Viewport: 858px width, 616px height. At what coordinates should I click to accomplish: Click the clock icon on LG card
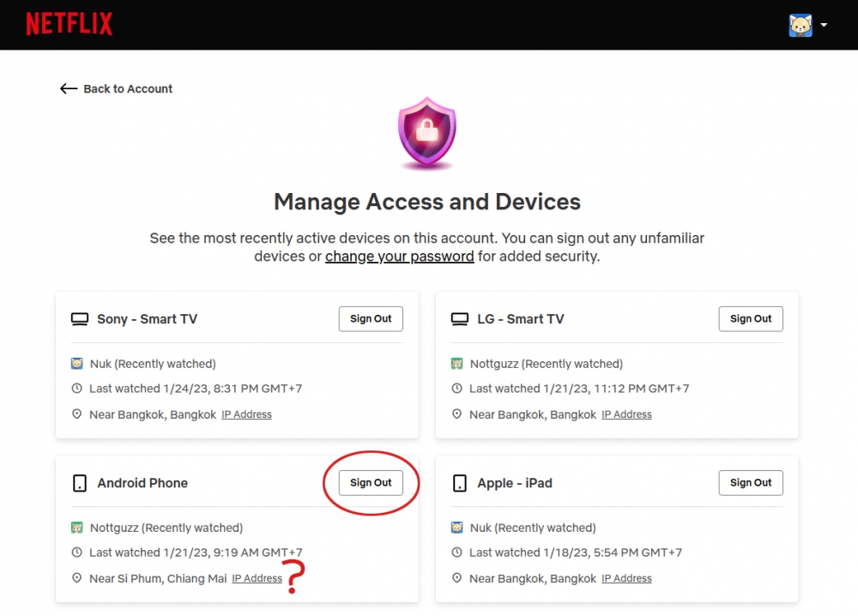pyautogui.click(x=457, y=389)
